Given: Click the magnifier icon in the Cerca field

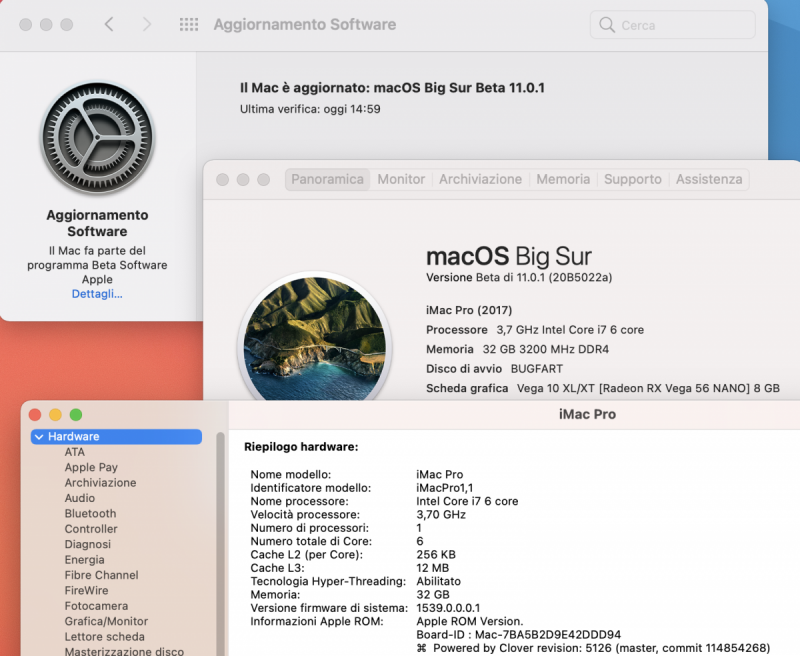Looking at the screenshot, I should 607,24.
